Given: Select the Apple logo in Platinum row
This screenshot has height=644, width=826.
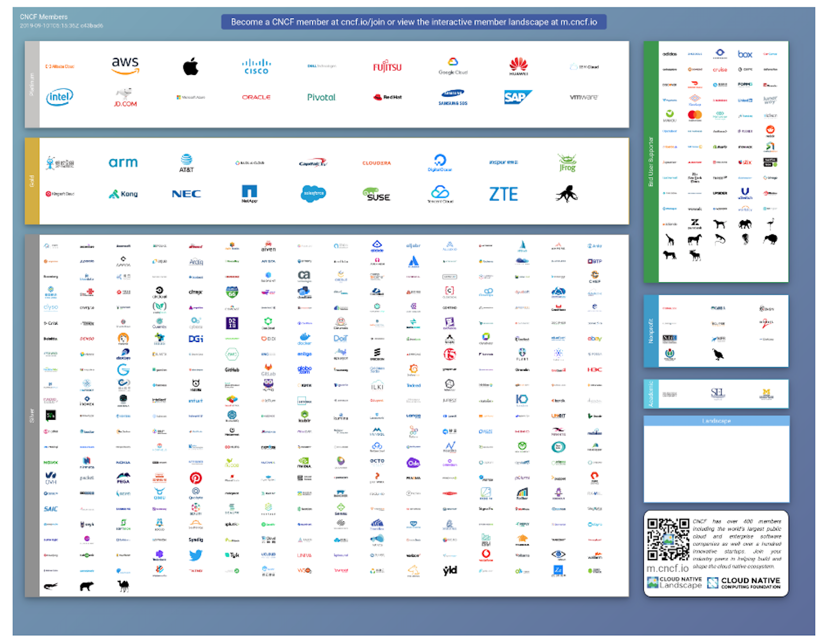Looking at the screenshot, I should (x=191, y=66).
